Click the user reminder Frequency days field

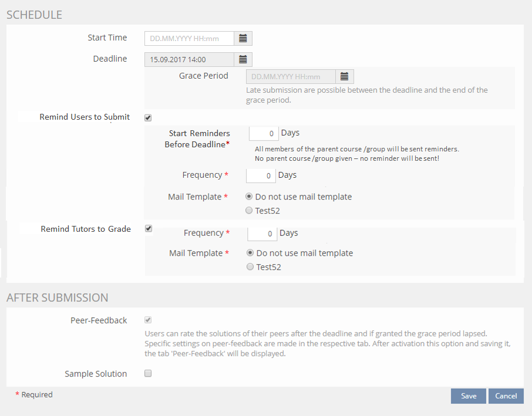click(x=261, y=175)
